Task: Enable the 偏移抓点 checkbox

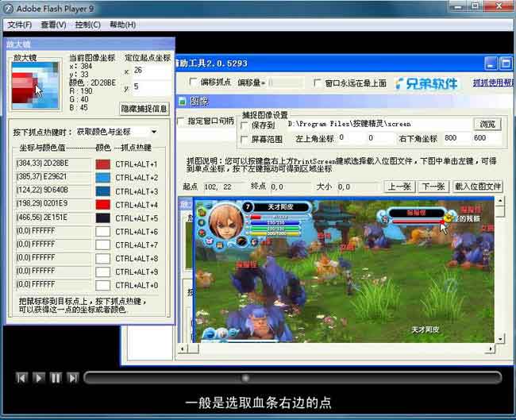Action: 193,82
